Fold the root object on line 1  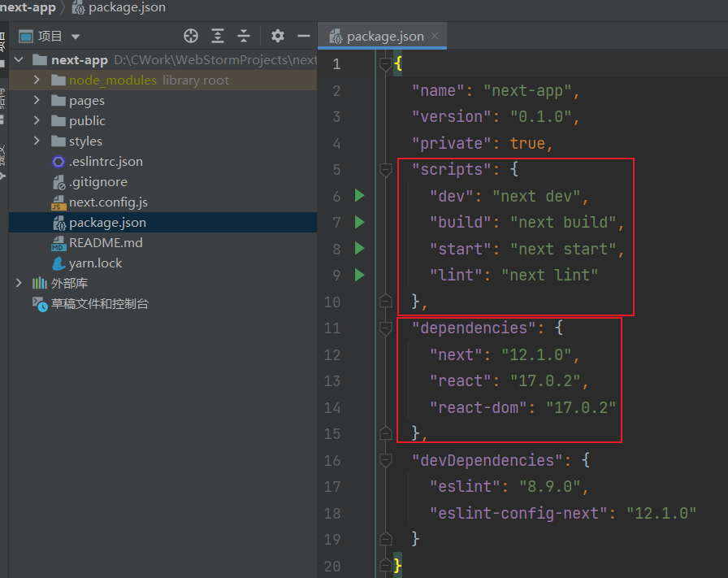[x=385, y=64]
